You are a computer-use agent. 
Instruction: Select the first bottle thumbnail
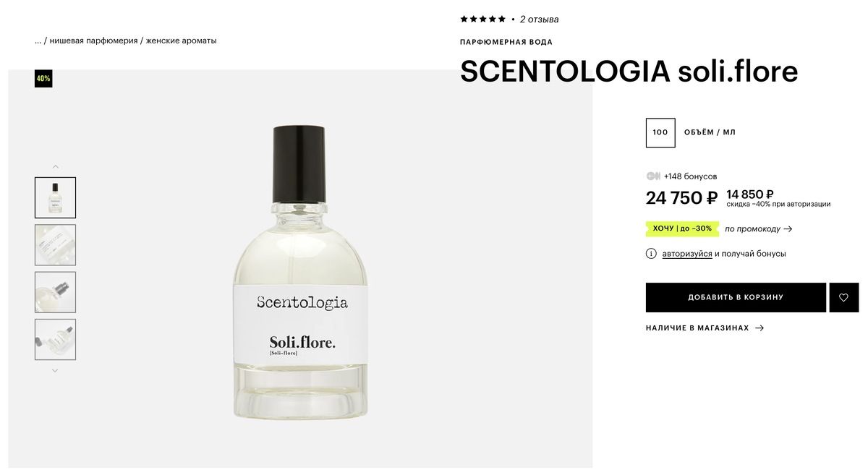point(55,197)
